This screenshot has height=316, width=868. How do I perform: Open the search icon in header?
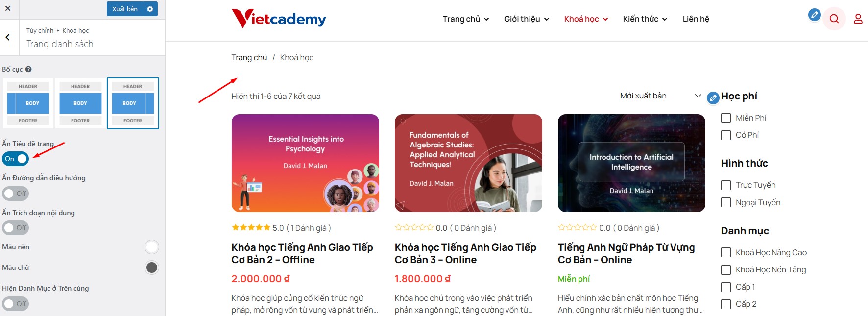click(834, 19)
